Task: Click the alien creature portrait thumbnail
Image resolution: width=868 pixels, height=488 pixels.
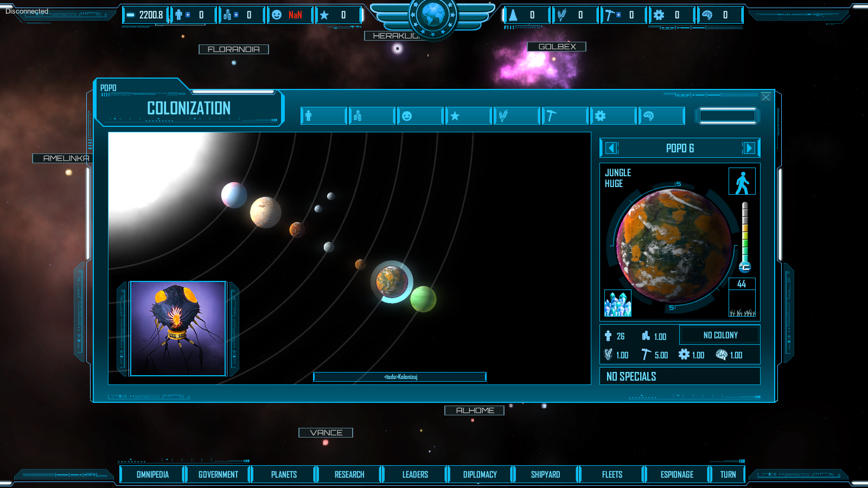Action: tap(178, 328)
